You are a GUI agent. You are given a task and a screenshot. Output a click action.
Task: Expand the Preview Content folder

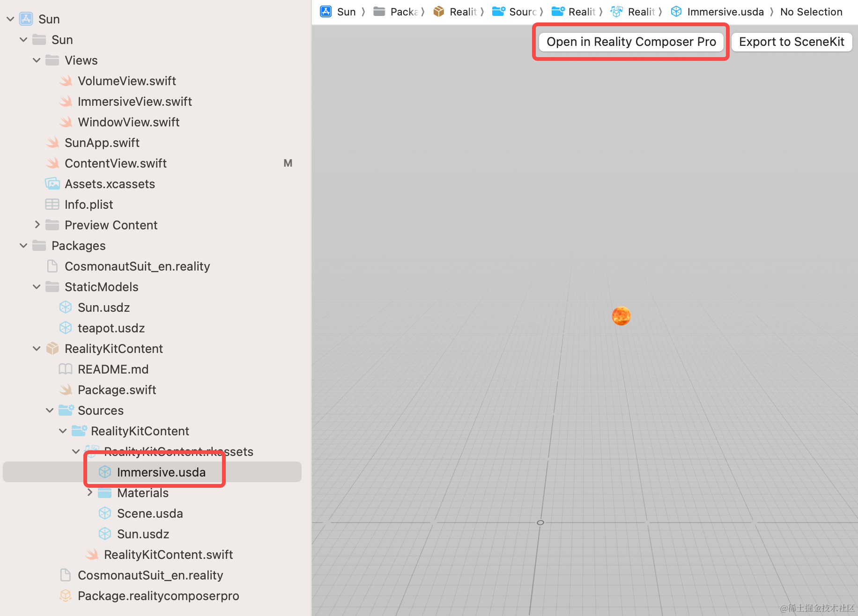[37, 225]
